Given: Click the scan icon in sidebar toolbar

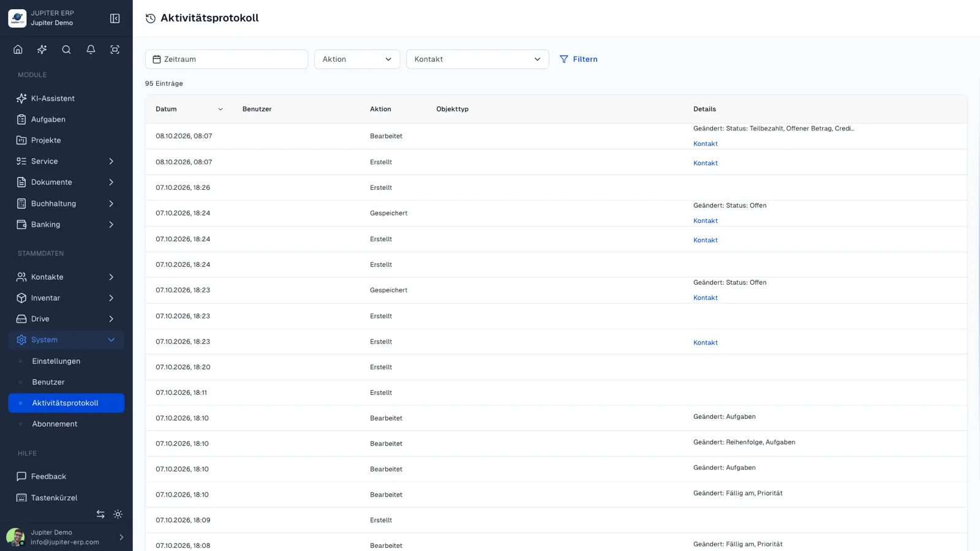Looking at the screenshot, I should point(115,50).
